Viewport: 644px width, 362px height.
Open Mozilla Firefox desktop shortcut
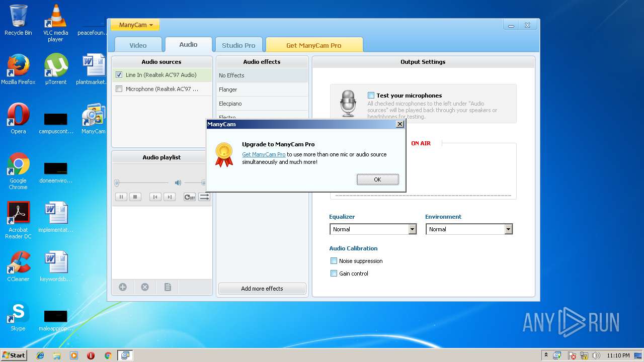point(18,69)
